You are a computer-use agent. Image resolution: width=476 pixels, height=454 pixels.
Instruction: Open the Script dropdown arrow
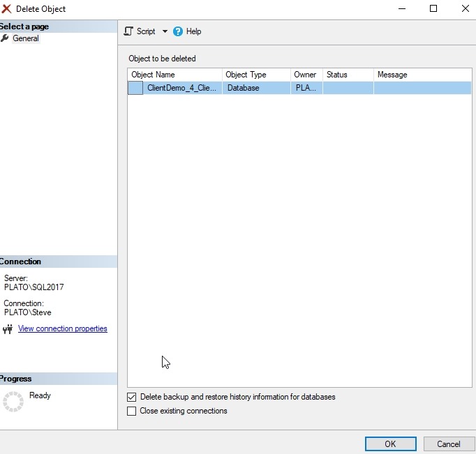click(165, 31)
